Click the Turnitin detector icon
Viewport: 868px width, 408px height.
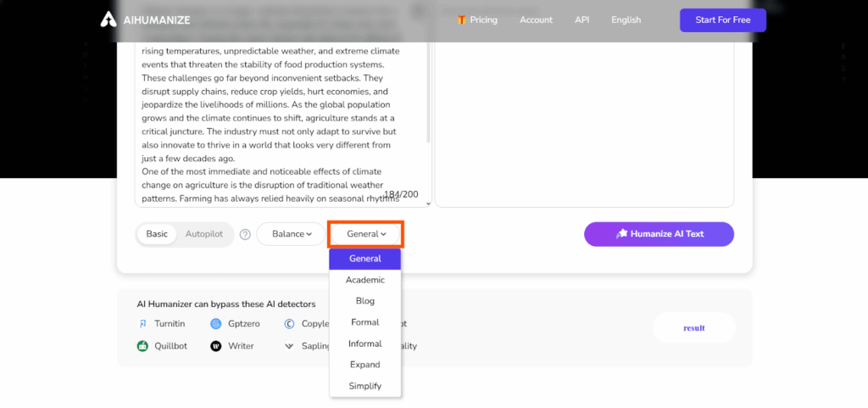[142, 324]
